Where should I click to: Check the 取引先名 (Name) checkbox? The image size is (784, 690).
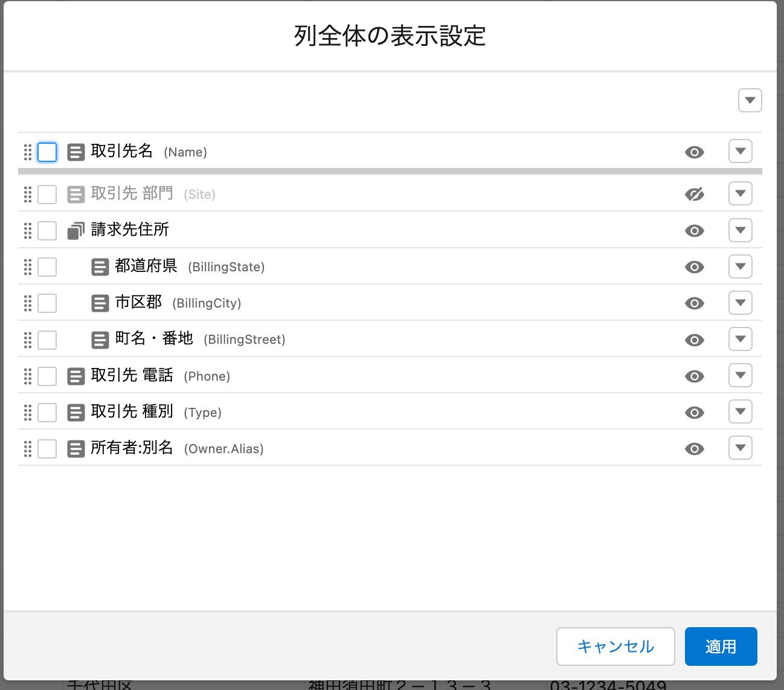tap(47, 152)
